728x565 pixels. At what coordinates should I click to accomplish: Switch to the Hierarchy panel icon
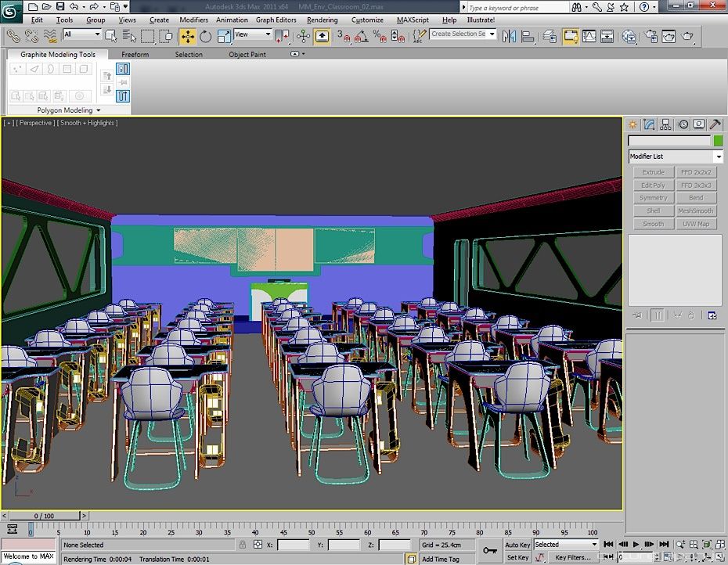665,125
